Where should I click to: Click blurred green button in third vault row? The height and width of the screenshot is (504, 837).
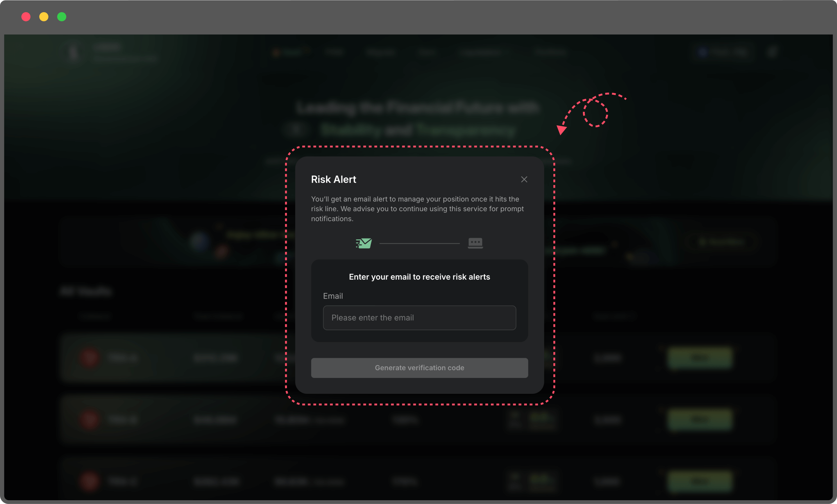tap(700, 481)
